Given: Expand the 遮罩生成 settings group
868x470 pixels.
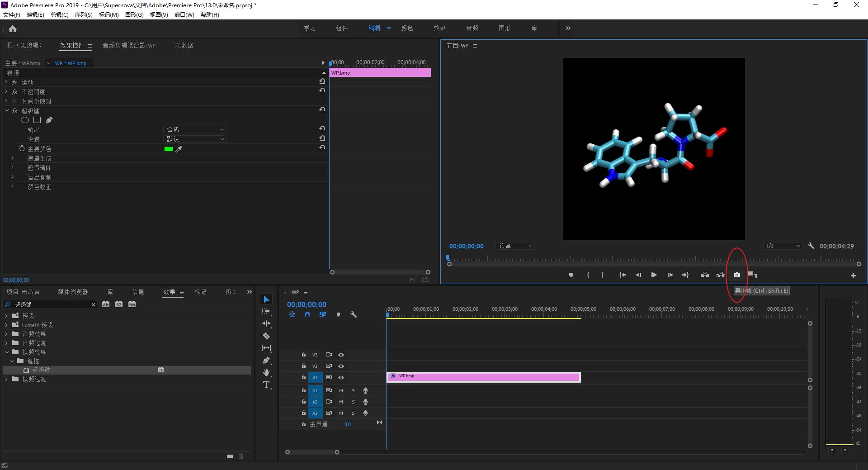Looking at the screenshot, I should (12, 158).
